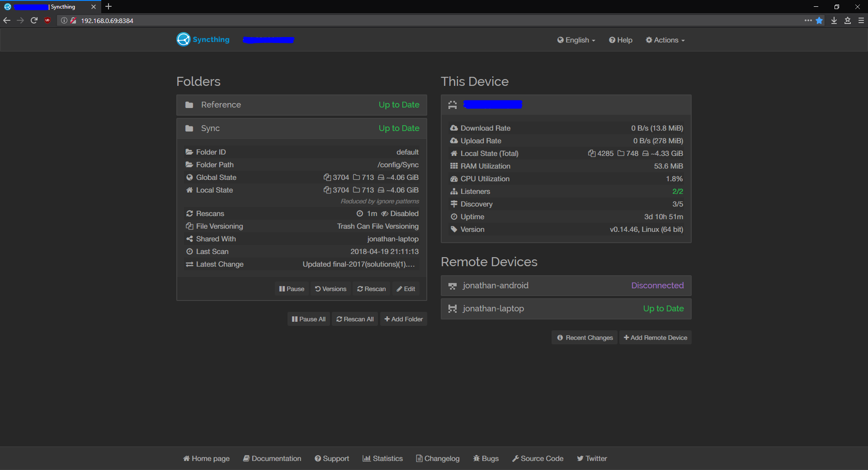Click the Discovery signpost icon

[x=454, y=204]
